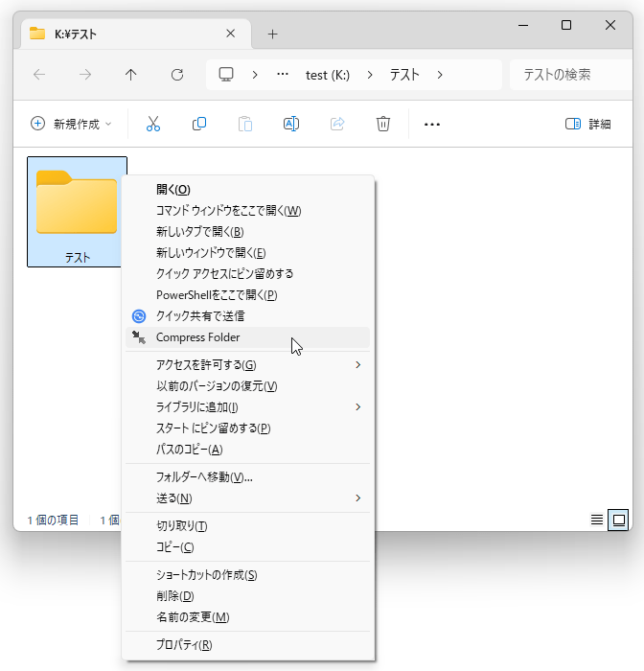Open プロパティ(R) from context menu
The image size is (644, 671).
click(x=247, y=644)
